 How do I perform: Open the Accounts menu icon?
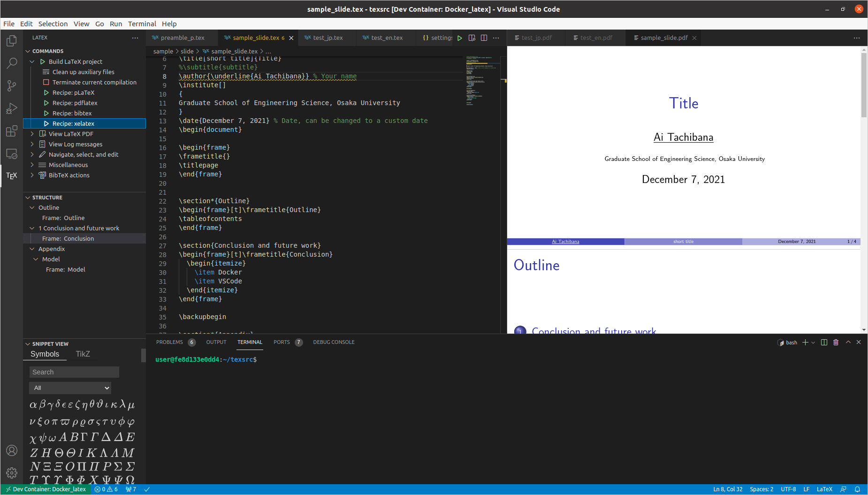12,450
